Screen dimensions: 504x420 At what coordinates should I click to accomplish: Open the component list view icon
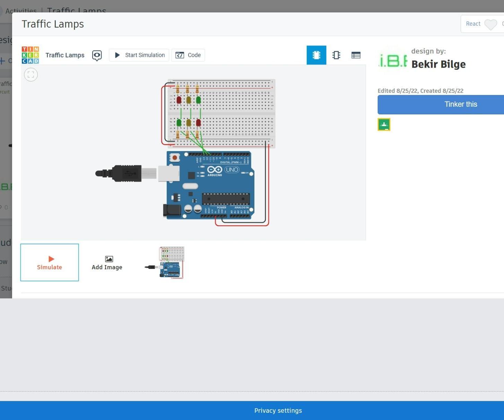click(x=356, y=55)
